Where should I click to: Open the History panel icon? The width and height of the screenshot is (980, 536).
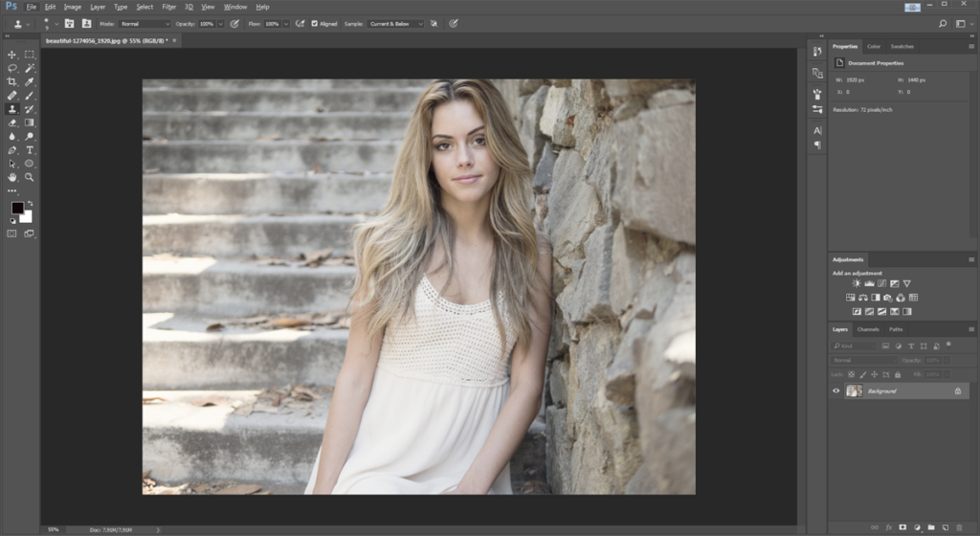817,51
